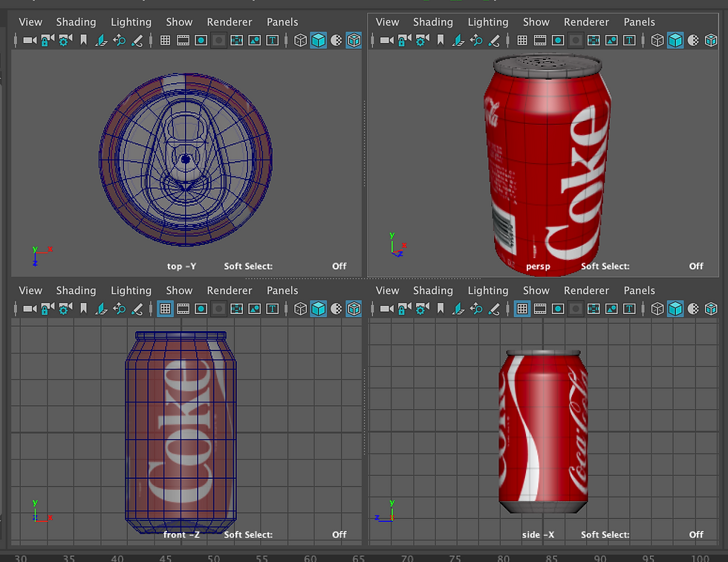Click the Coke can in persp viewport

tap(548, 166)
